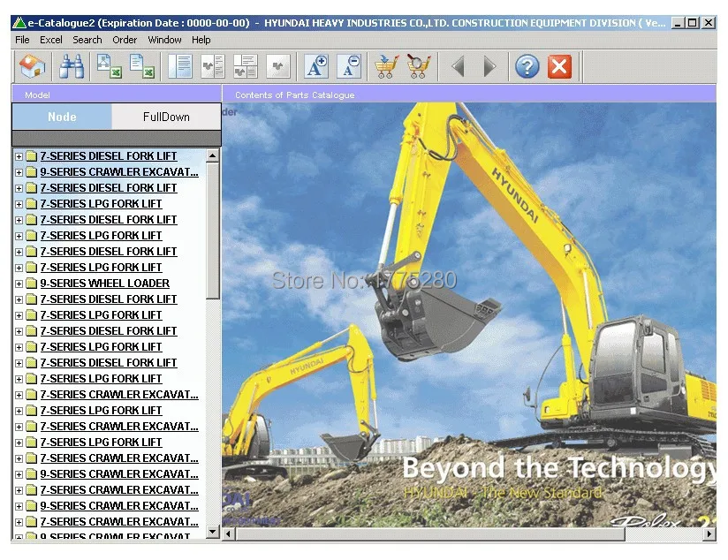Add to cart with arrow cart icon
Viewport: 728px width, 560px height.
pos(386,66)
